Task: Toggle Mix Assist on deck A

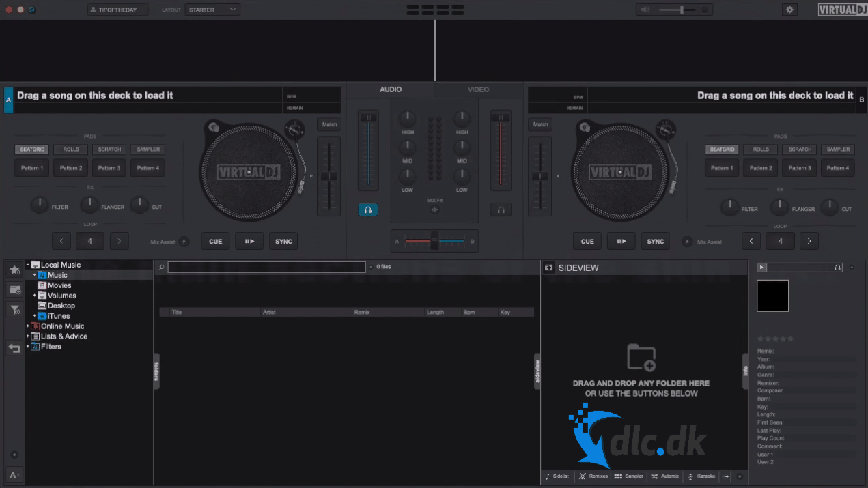Action: tap(184, 242)
